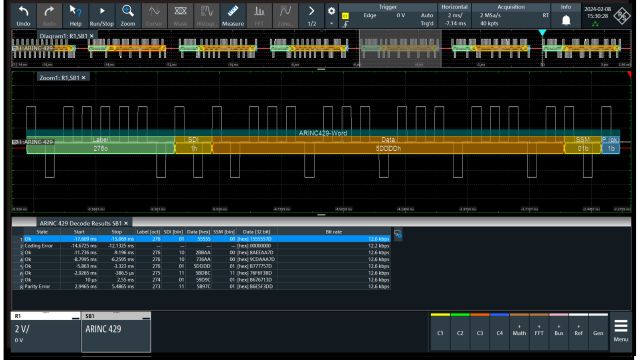Image resolution: width=640 pixels, height=360 pixels.
Task: Enable channel C2
Action: (460, 332)
